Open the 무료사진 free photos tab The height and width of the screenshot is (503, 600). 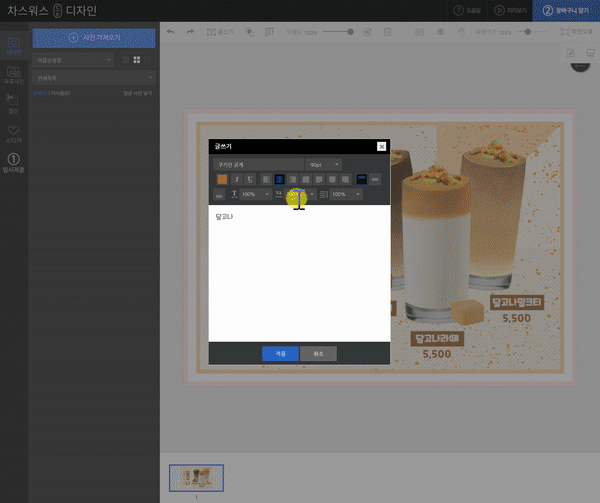(14, 75)
